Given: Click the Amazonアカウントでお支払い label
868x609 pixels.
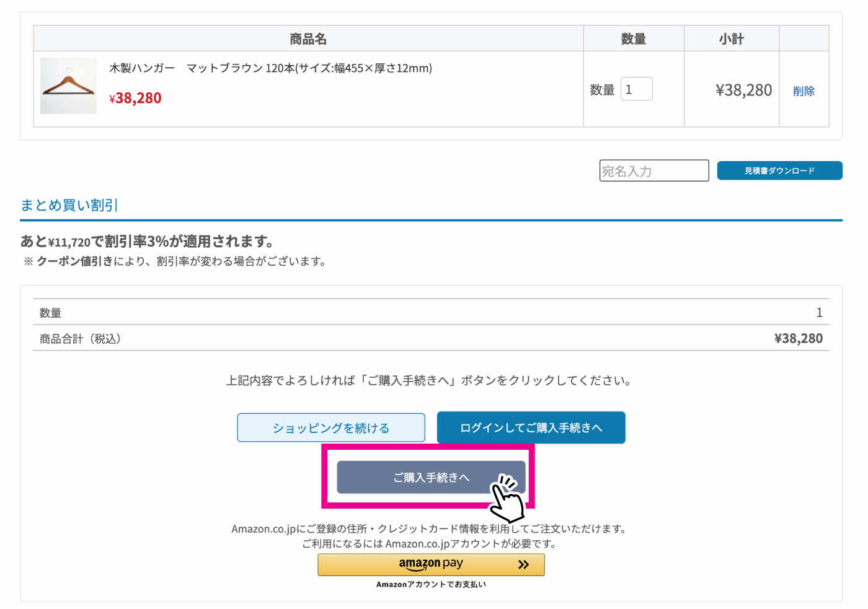Looking at the screenshot, I should click(431, 584).
